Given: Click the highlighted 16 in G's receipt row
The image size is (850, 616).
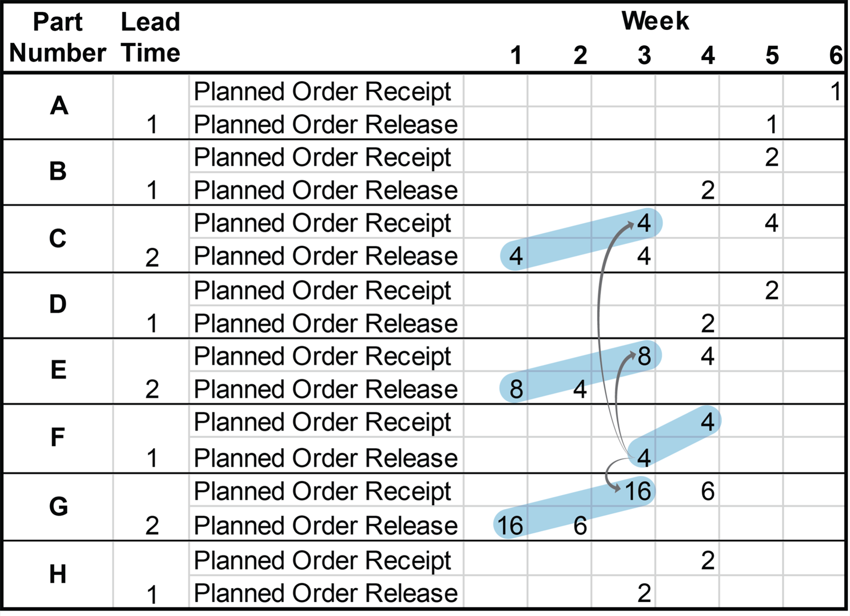Looking at the screenshot, I should click(637, 491).
